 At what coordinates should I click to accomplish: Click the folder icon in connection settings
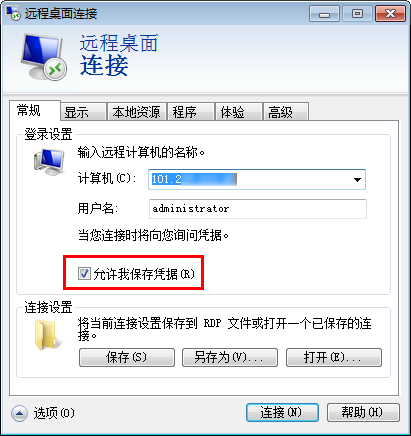48,335
